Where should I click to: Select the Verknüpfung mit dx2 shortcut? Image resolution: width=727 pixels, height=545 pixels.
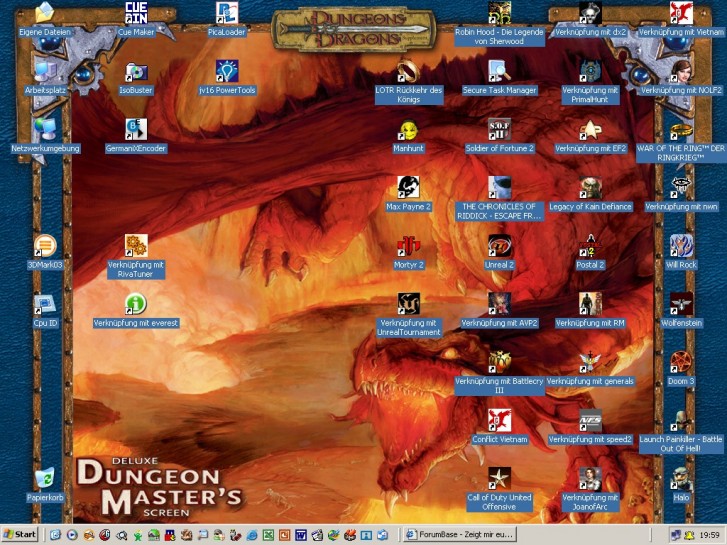click(590, 13)
